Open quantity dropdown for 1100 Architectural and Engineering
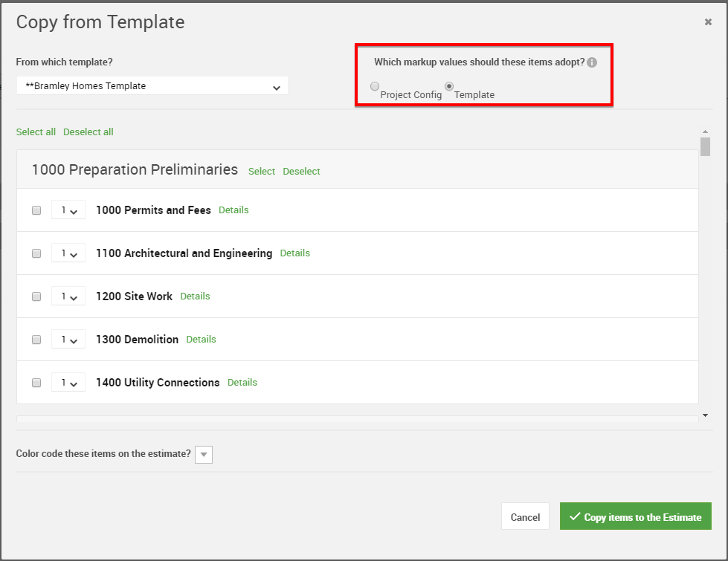Image resolution: width=728 pixels, height=561 pixels. (x=68, y=253)
